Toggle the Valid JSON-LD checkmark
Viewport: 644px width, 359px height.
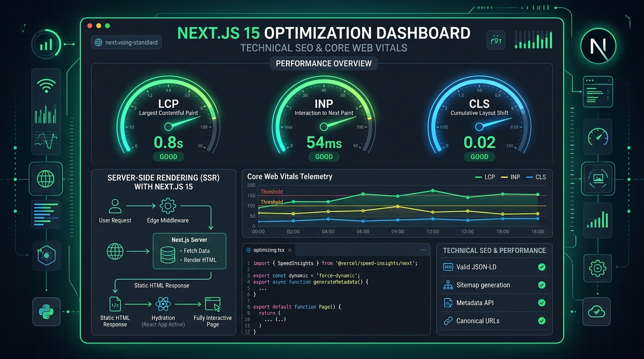pos(542,267)
